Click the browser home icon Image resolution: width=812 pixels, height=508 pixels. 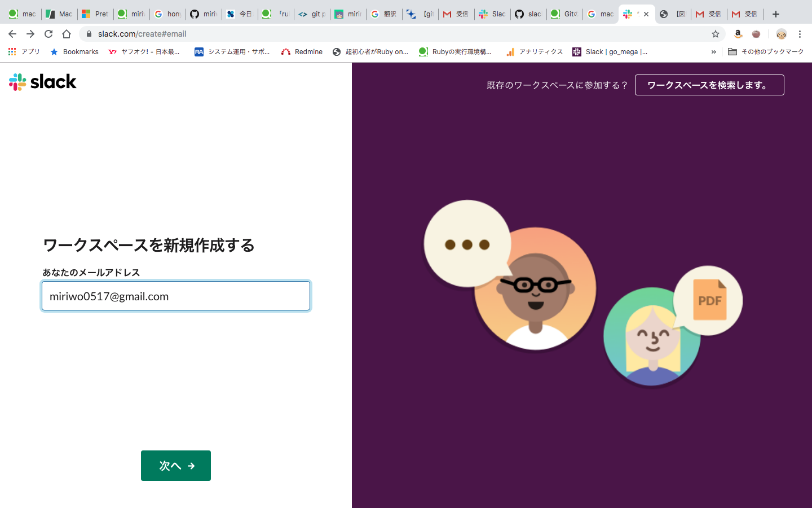[x=67, y=33]
